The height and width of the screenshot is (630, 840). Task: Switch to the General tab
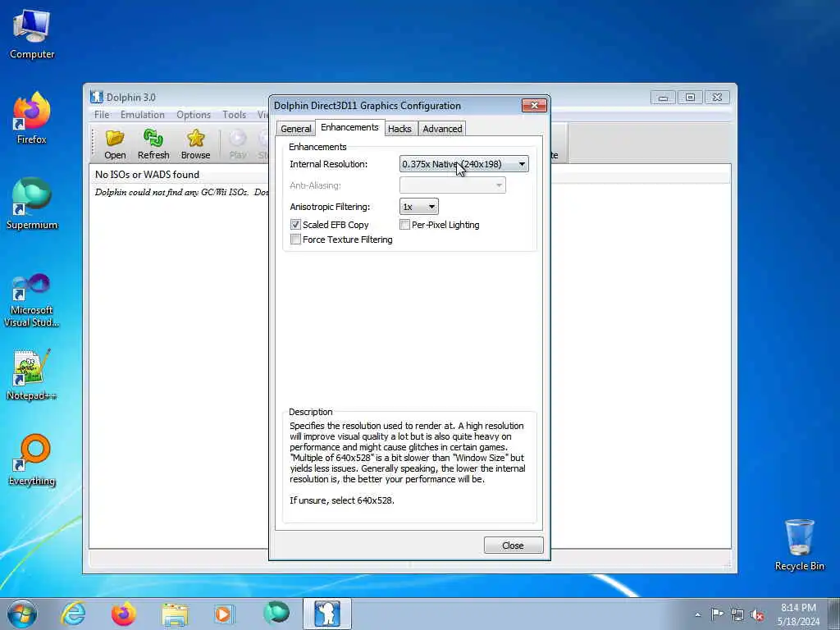(295, 129)
